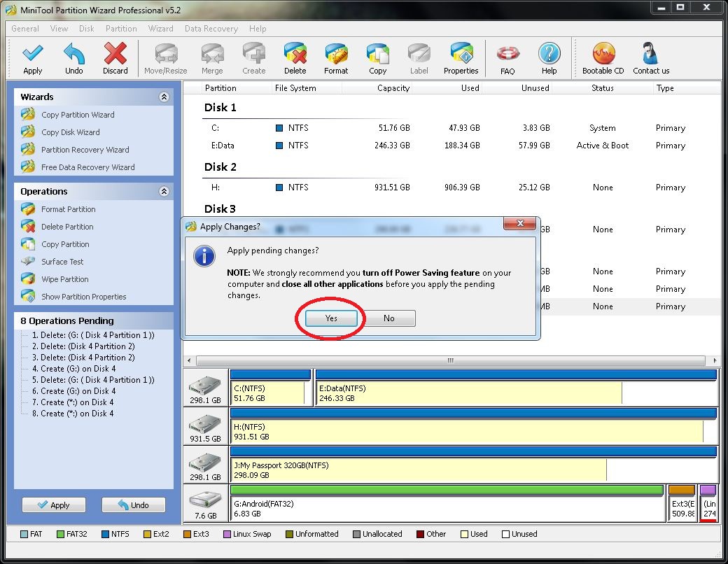This screenshot has width=728, height=564.
Task: Collapse the Wizards panel
Action: (x=164, y=97)
